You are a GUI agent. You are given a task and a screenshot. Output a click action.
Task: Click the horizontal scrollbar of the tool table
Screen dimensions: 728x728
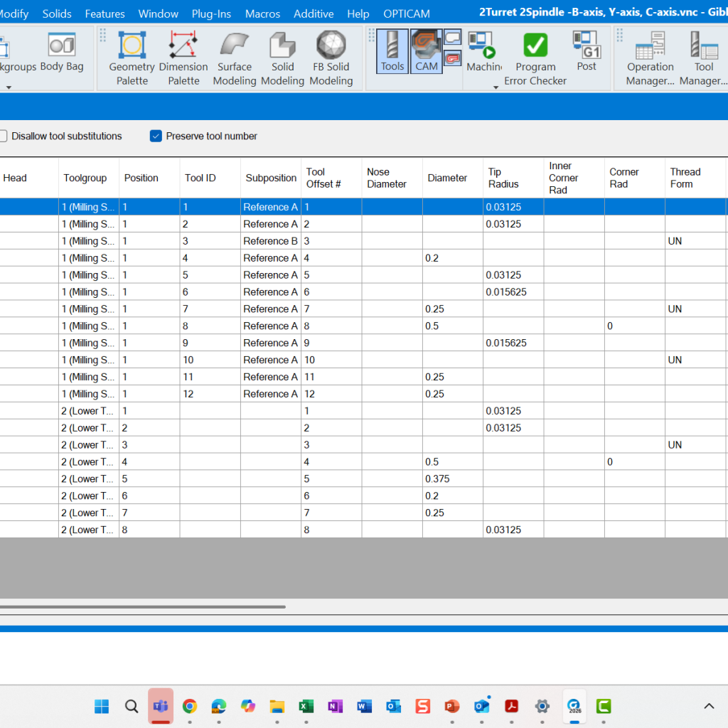[x=142, y=607]
